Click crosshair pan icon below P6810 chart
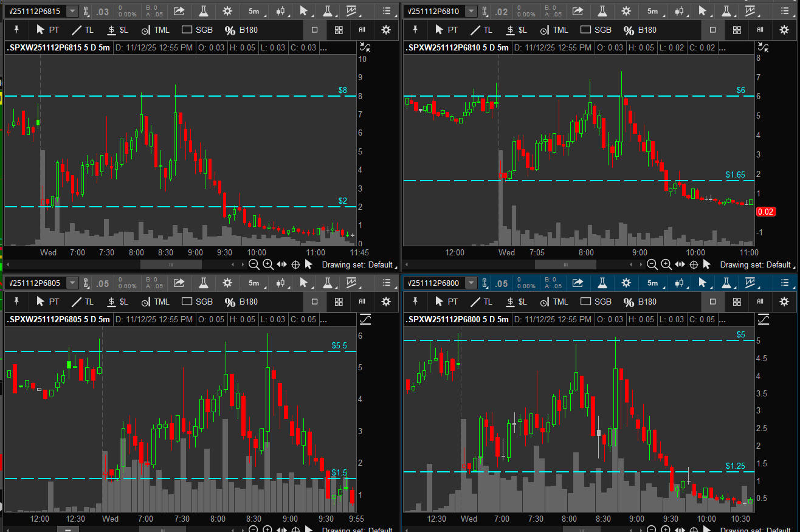Image resolution: width=800 pixels, height=532 pixels. [693, 264]
